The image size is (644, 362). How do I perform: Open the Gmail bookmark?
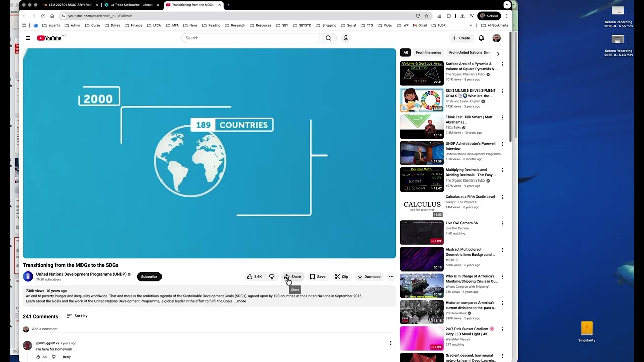click(x=419, y=25)
